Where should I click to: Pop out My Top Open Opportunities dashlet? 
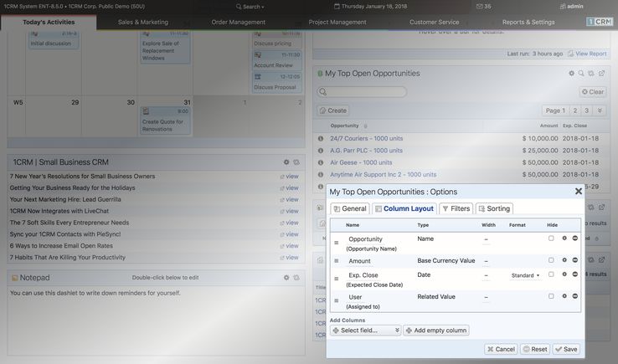pos(601,74)
